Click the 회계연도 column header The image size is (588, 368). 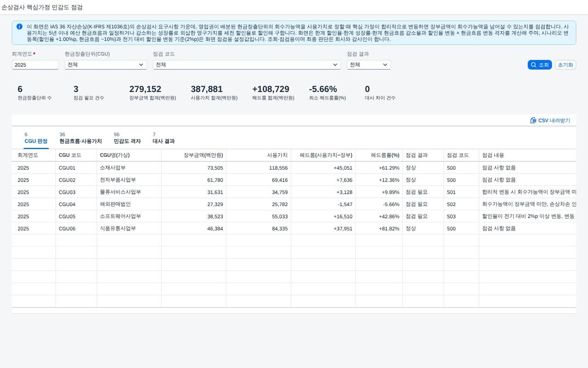34,155
